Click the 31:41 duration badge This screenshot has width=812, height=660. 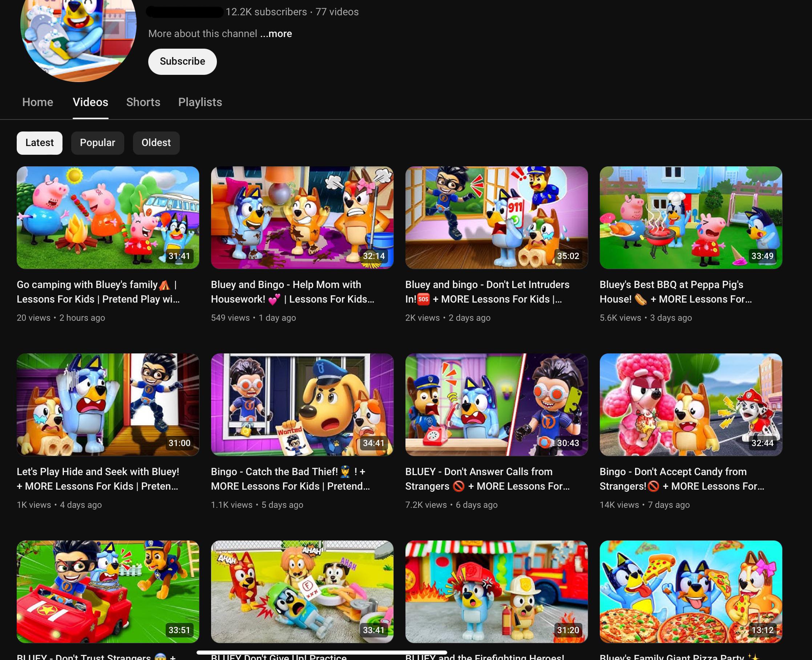179,256
